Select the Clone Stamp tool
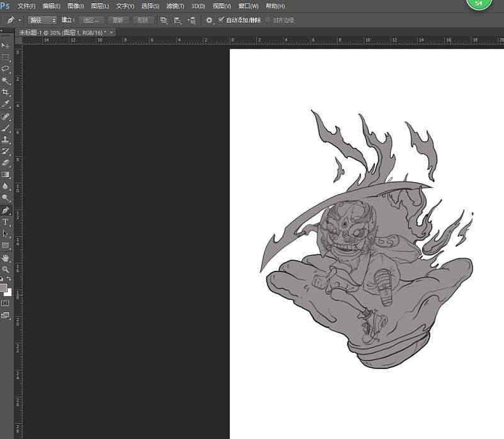Viewport: 504px width, 439px height. [5, 140]
